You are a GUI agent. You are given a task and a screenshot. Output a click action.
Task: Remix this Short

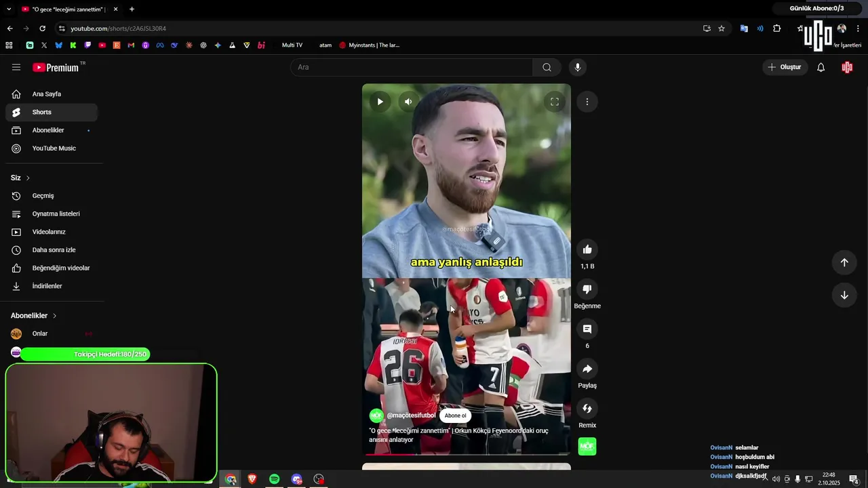[x=587, y=409]
